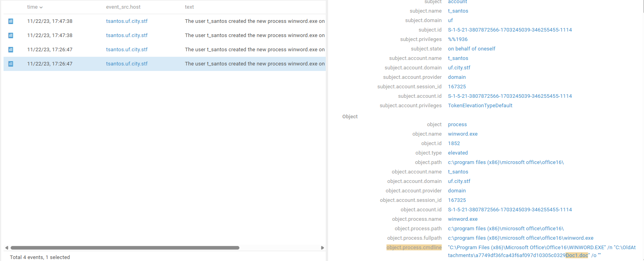Click the TokenElevationTypeDefault privileges value
Screen dimensions: 644x261
coord(480,106)
